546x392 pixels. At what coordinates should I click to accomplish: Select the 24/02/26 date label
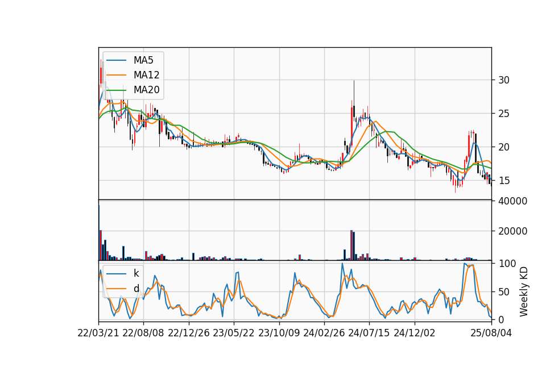click(324, 333)
